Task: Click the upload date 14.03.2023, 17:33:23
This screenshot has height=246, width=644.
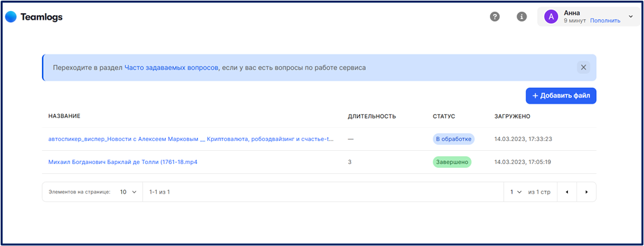Action: (523, 139)
